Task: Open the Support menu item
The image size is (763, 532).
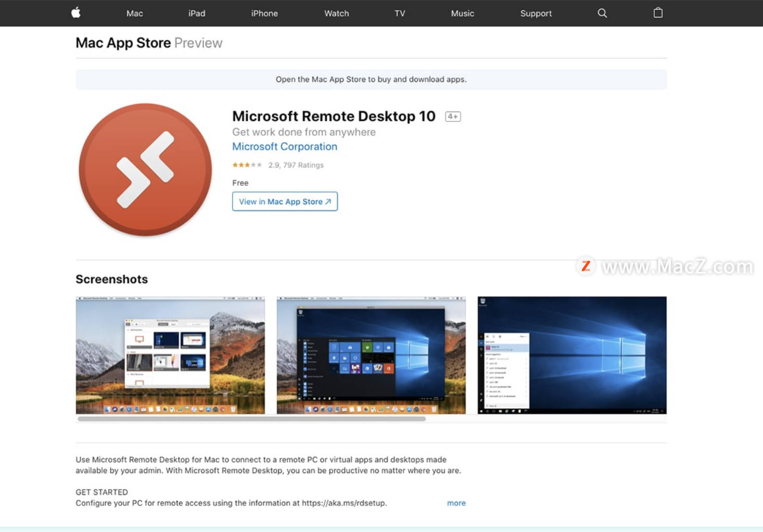Action: coord(536,14)
